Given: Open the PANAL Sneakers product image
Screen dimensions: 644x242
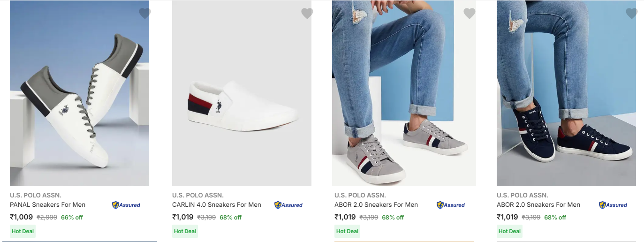Looking at the screenshot, I should (79, 94).
